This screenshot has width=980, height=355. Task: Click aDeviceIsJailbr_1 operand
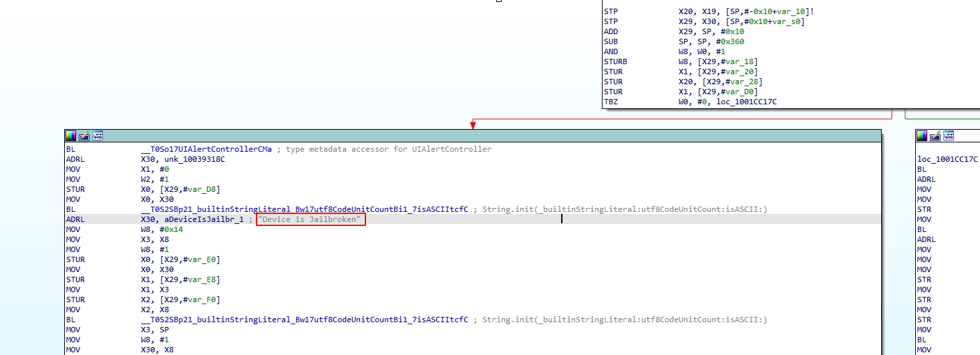(x=204, y=219)
